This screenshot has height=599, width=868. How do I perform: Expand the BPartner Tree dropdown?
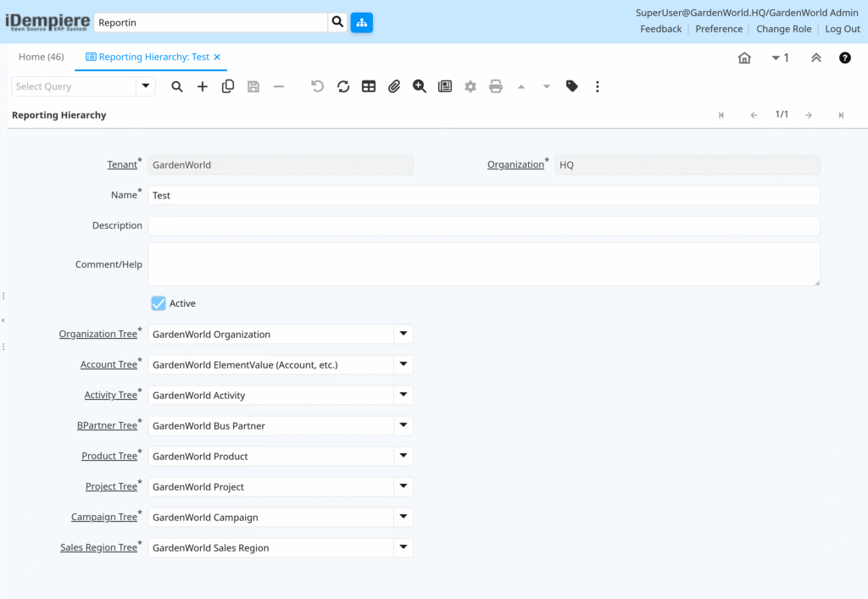click(x=403, y=425)
